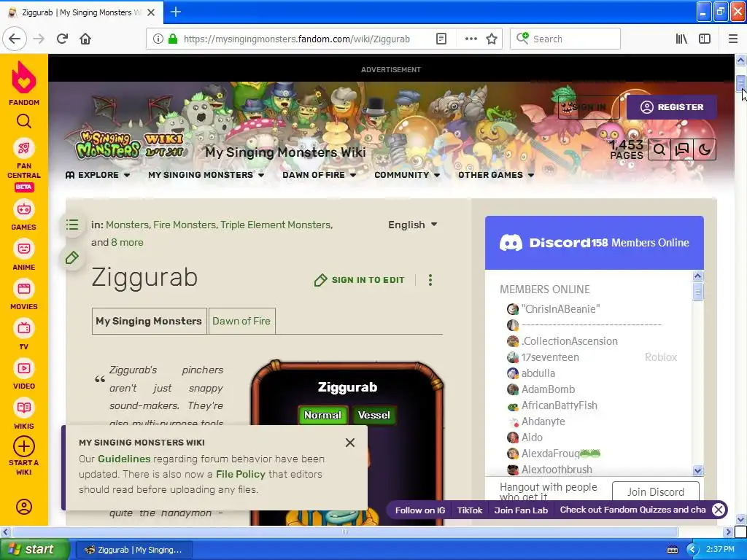This screenshot has height=560, width=747.
Task: Open Firefox hamburger menu
Action: [x=733, y=39]
